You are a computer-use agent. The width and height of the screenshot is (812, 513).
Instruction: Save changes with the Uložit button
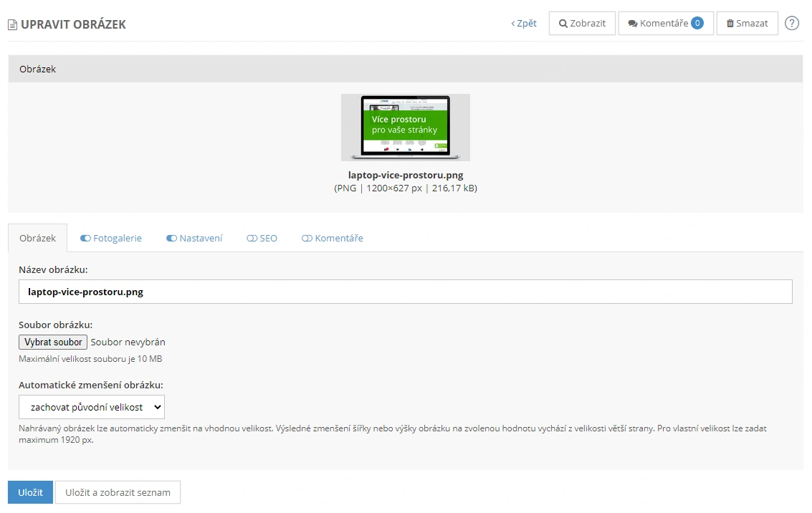(x=30, y=492)
